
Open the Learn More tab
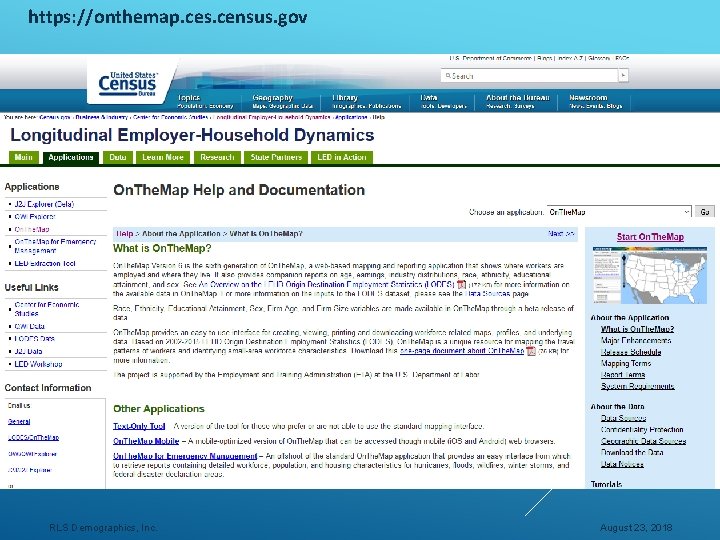coord(163,158)
